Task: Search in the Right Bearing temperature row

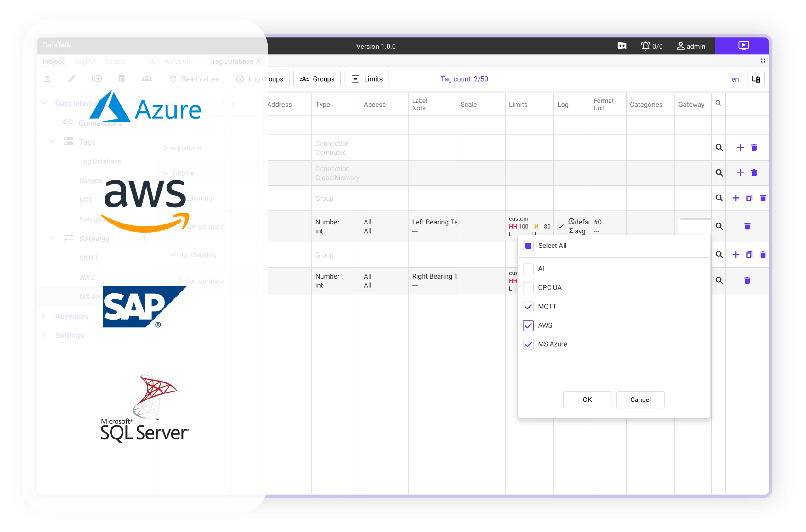Action: click(719, 280)
